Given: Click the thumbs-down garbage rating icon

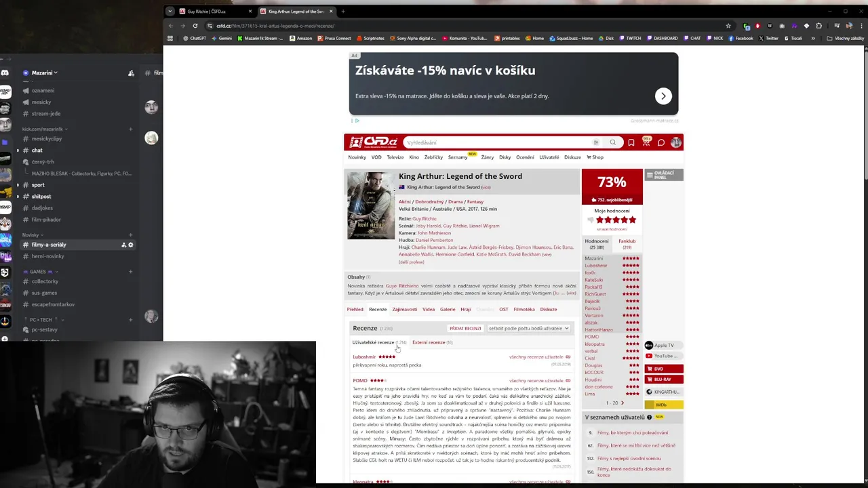Looking at the screenshot, I should (590, 220).
